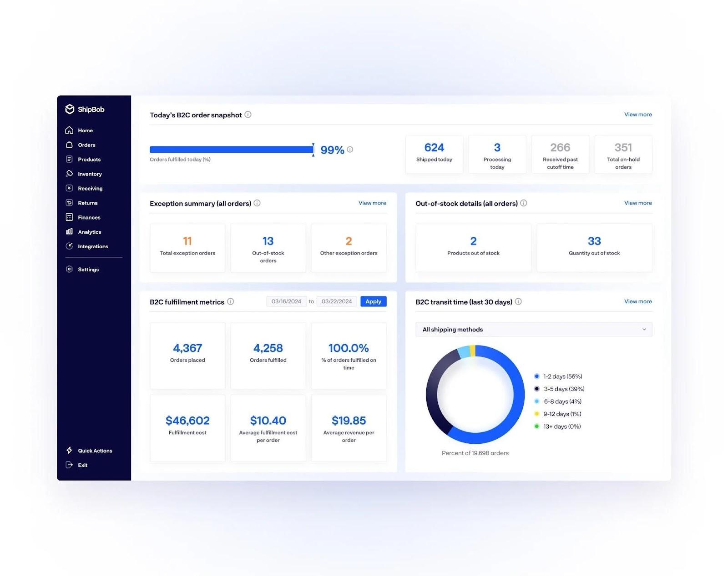The height and width of the screenshot is (576, 728).
Task: Open info tooltip beside Exception summary heading
Action: (257, 203)
